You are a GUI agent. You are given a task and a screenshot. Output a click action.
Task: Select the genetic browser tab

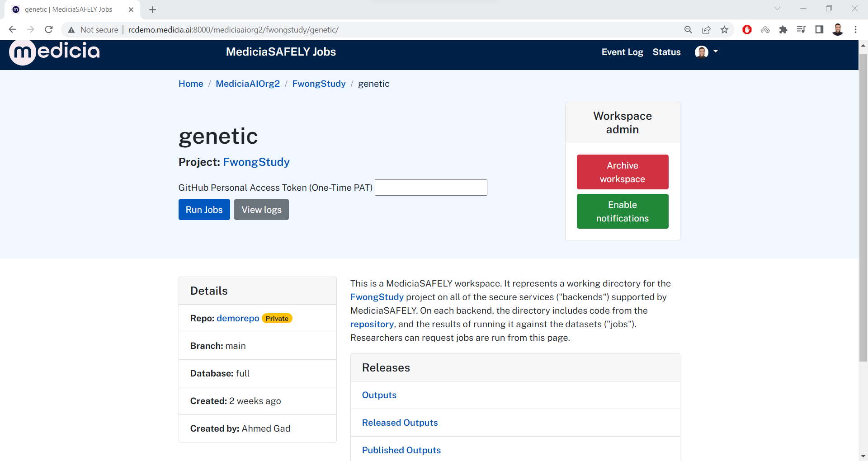72,9
